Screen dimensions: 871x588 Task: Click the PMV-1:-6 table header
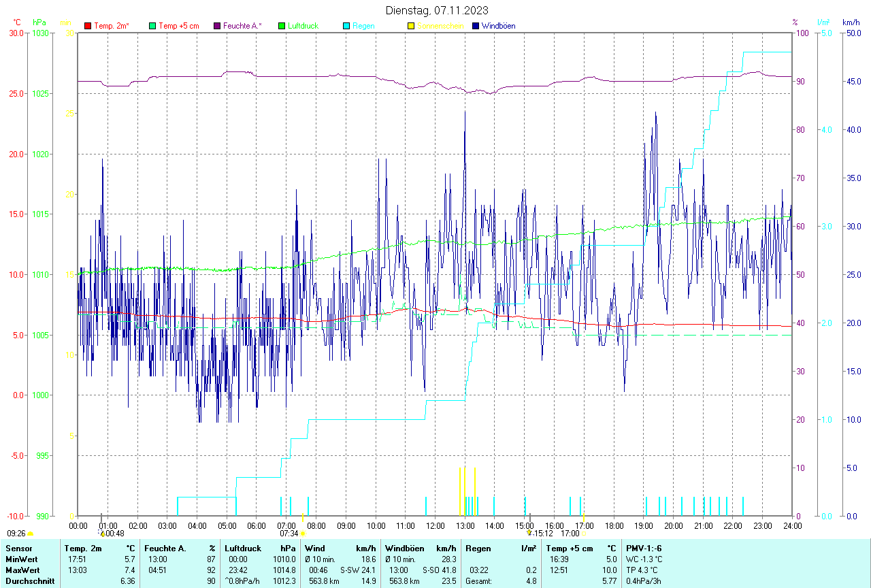[x=644, y=548]
